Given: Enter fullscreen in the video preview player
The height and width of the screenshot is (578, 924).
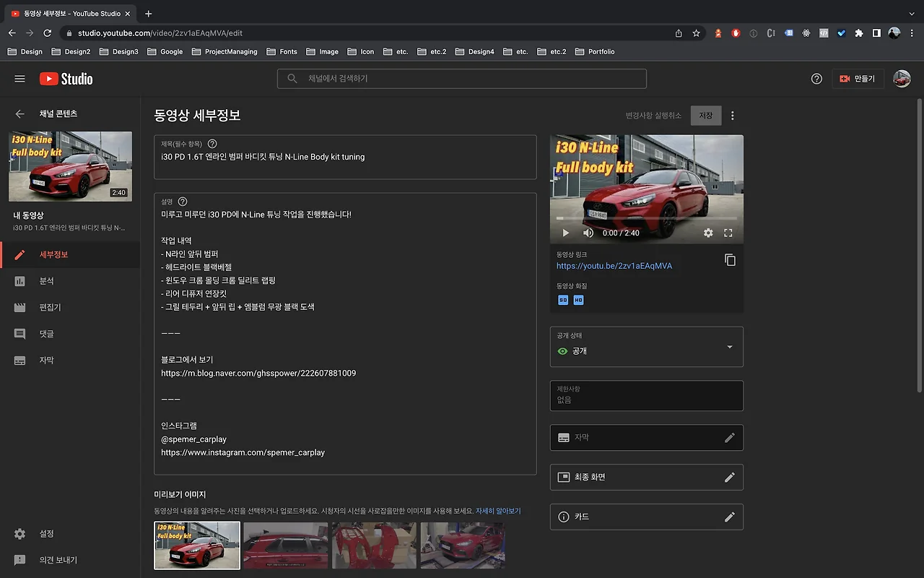Looking at the screenshot, I should point(728,233).
